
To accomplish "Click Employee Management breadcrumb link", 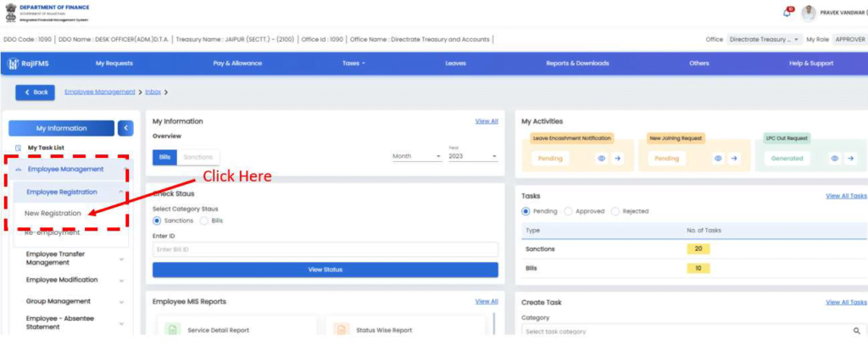I will 100,92.
